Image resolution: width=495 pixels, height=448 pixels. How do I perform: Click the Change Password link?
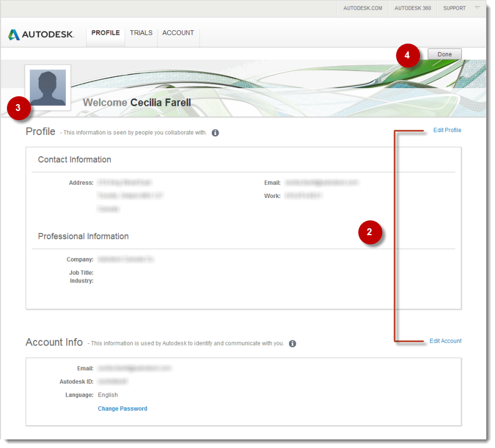pos(122,408)
